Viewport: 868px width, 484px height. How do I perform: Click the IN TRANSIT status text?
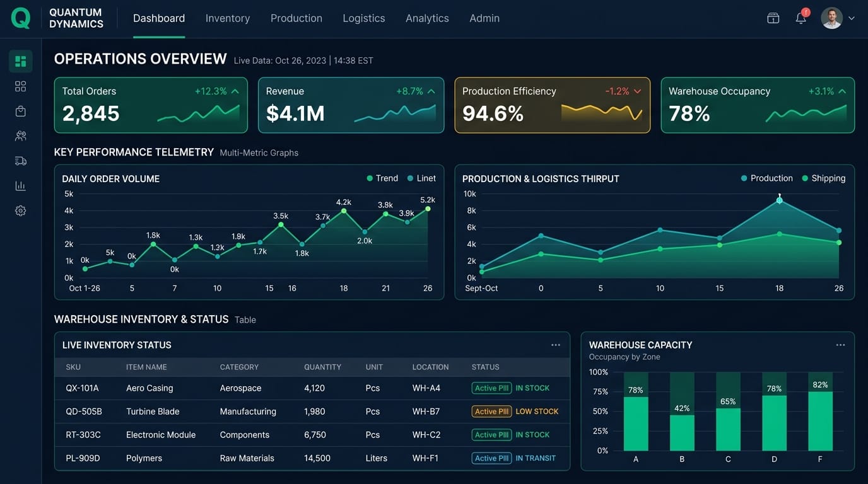coord(536,458)
